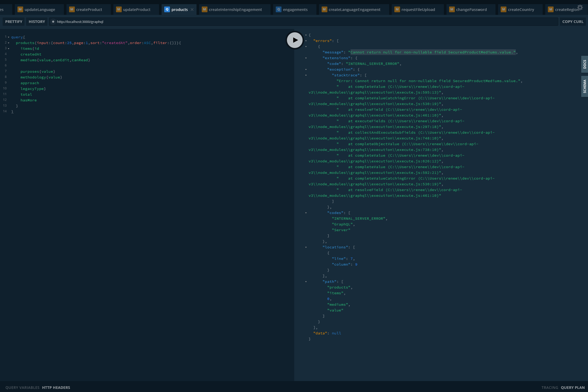Open query HISTORY
588x392 pixels.
pyautogui.click(x=37, y=22)
